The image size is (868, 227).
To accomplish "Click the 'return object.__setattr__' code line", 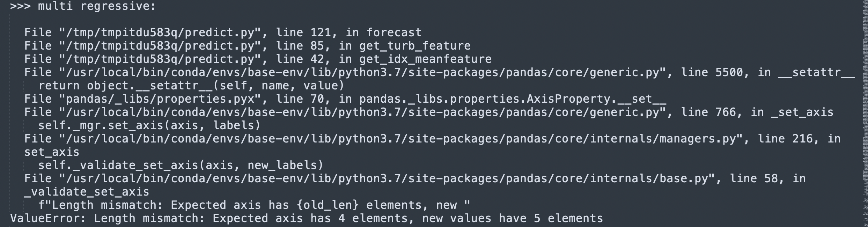I will [191, 86].
